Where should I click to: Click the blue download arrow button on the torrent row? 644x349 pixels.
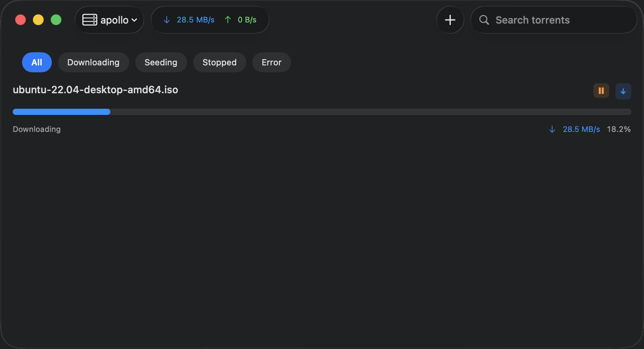pos(623,91)
